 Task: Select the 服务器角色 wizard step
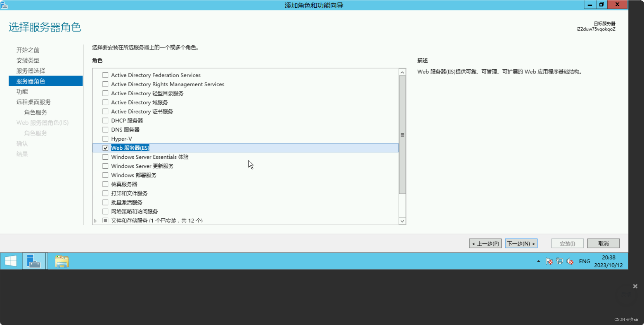pyautogui.click(x=46, y=81)
